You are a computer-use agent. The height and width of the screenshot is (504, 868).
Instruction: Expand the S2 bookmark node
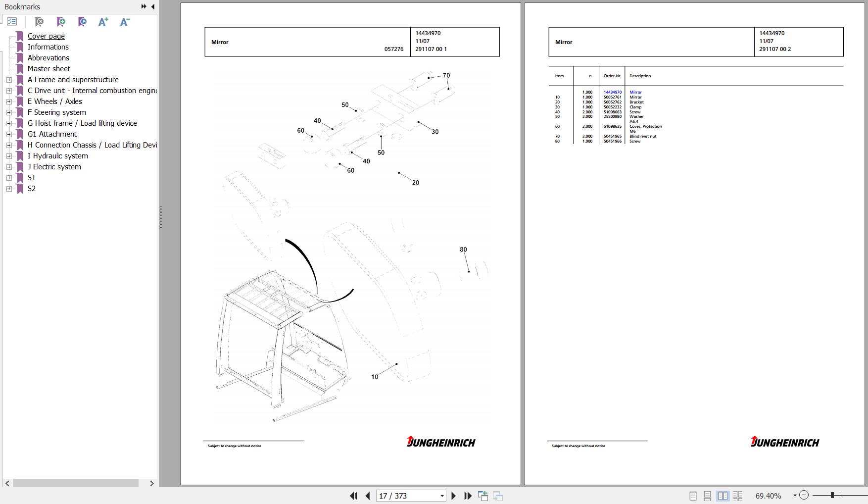tap(9, 189)
